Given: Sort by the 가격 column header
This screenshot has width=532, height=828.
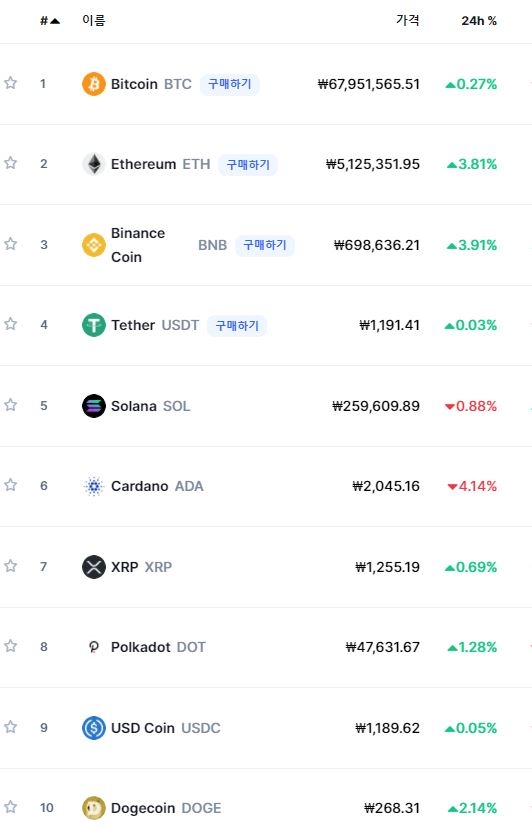Looking at the screenshot, I should [x=407, y=21].
